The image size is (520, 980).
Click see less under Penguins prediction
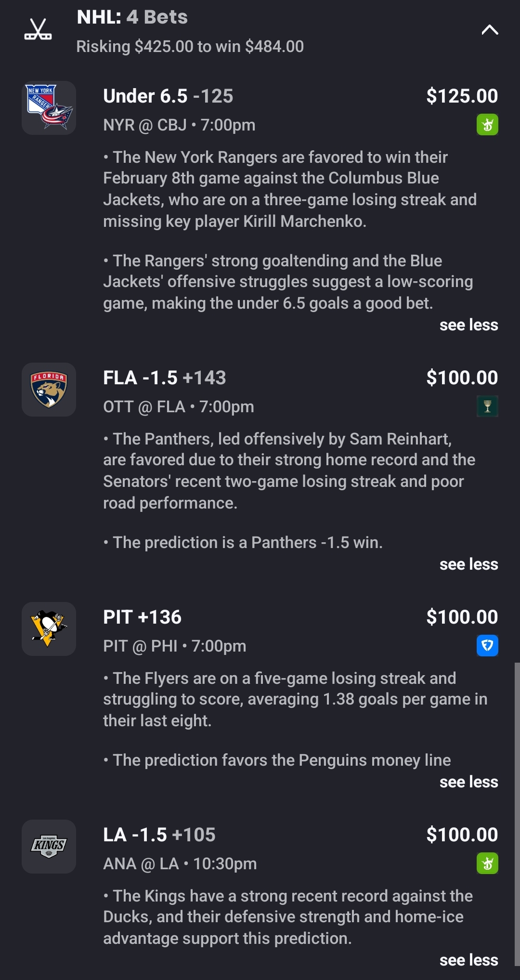tap(468, 782)
